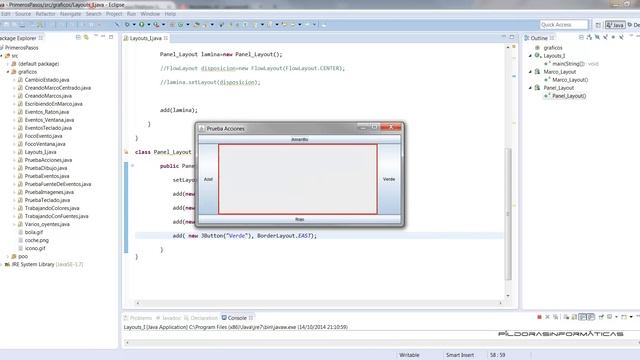Open the Window menu
The width and height of the screenshot is (640, 360).
150,14
